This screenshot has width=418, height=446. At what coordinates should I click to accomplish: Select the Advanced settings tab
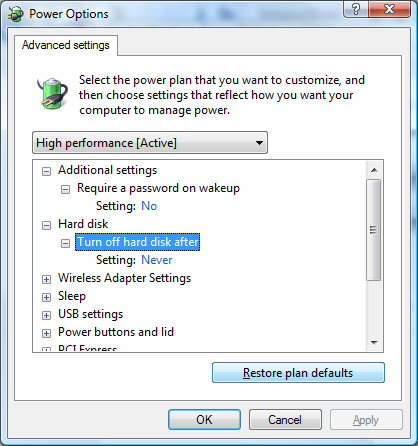coord(66,45)
